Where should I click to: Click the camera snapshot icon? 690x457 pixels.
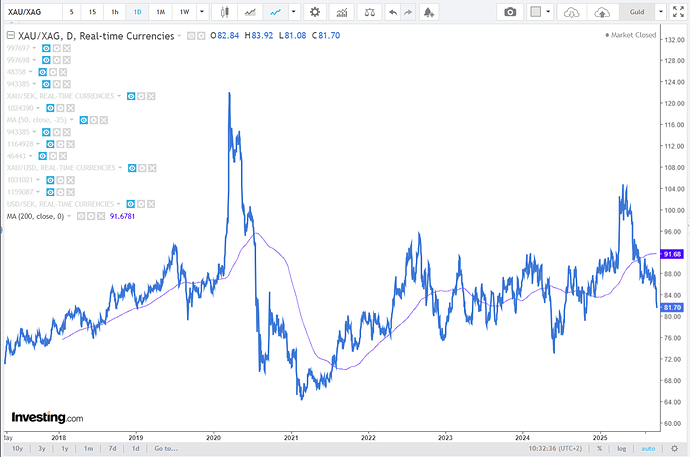[511, 12]
